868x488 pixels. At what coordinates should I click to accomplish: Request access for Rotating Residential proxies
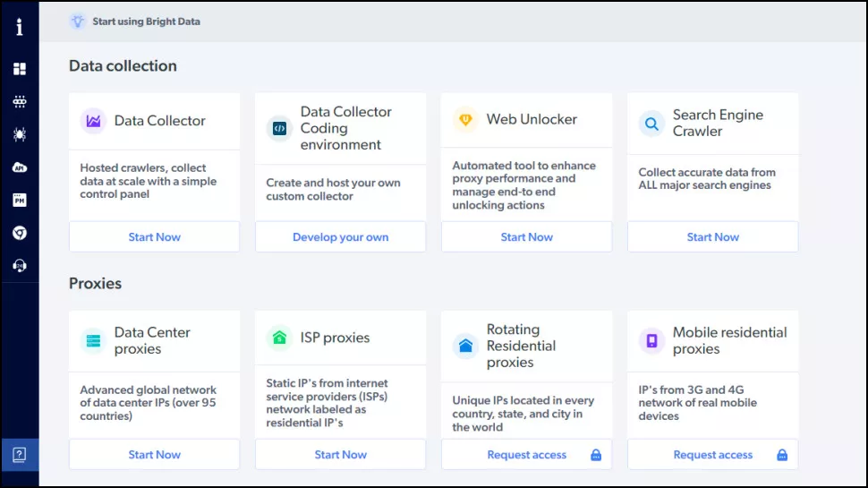click(526, 455)
